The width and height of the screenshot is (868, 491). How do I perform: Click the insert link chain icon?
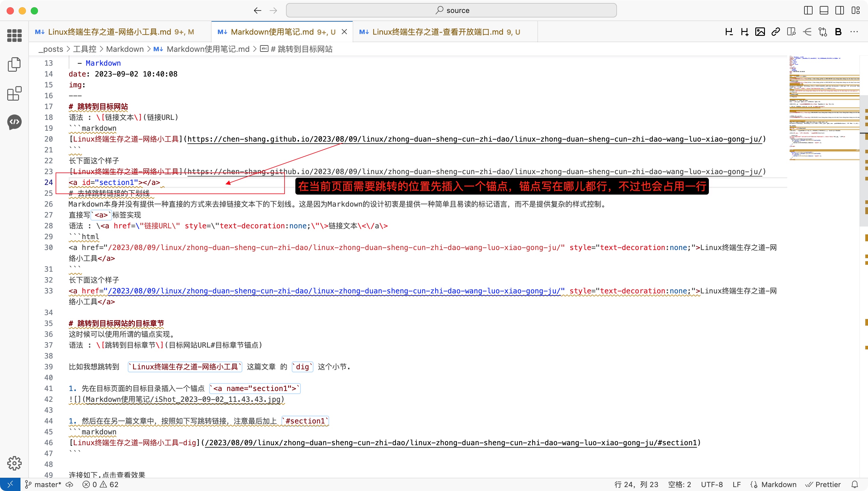[x=775, y=32]
